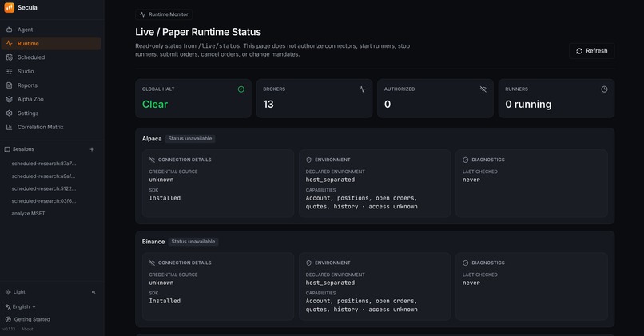Click Binance Connection Details unplugged icon
Screen dimensions: 644x336
tap(152, 263)
